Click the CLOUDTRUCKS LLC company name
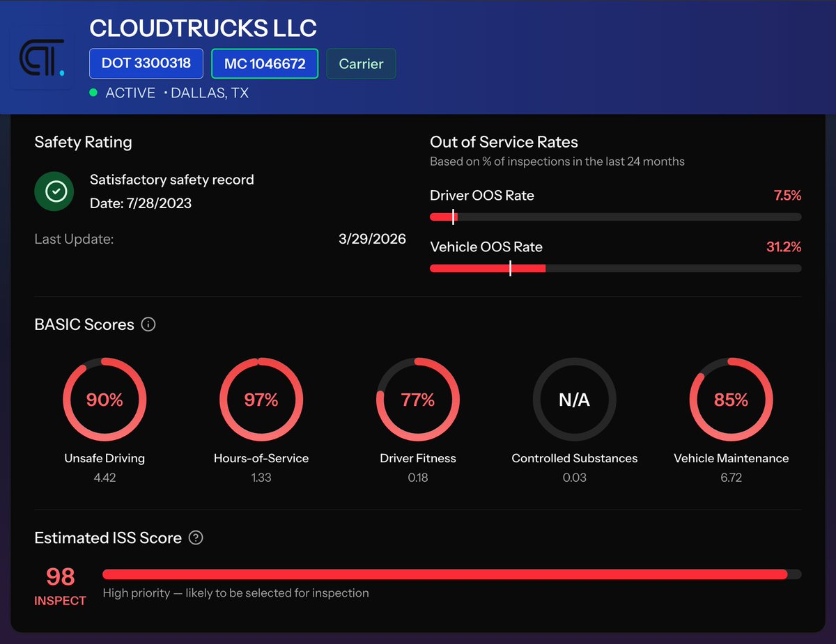The image size is (836, 644). pyautogui.click(x=203, y=28)
